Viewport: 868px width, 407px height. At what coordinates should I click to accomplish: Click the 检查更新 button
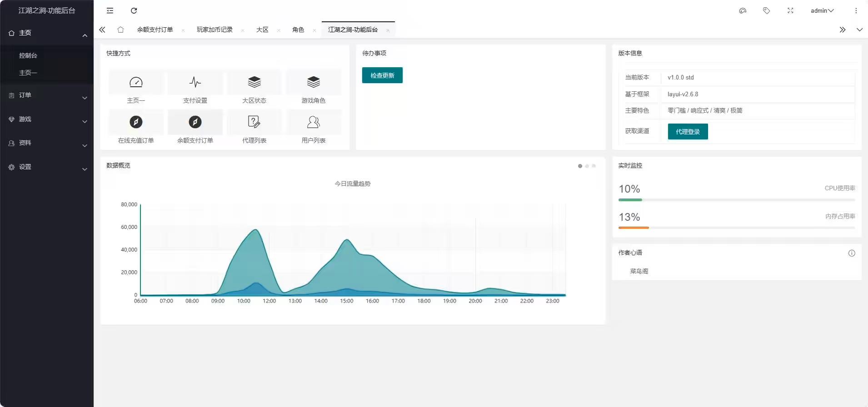point(382,75)
